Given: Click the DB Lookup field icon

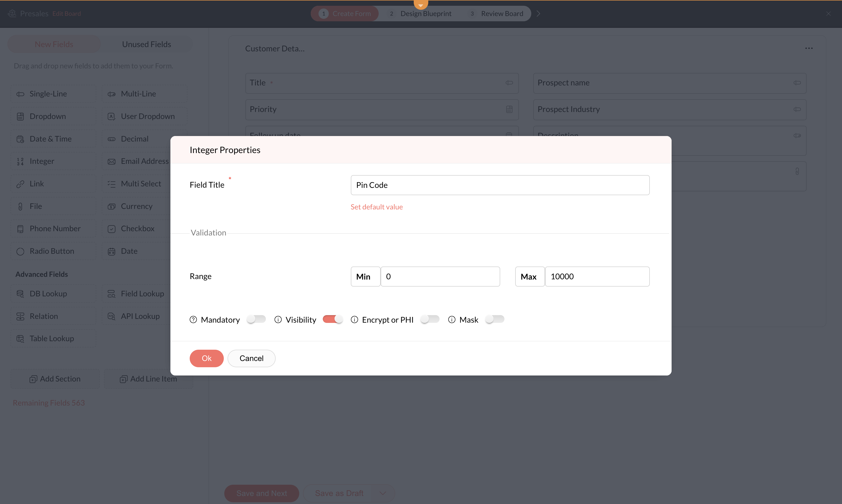Looking at the screenshot, I should 20,294.
